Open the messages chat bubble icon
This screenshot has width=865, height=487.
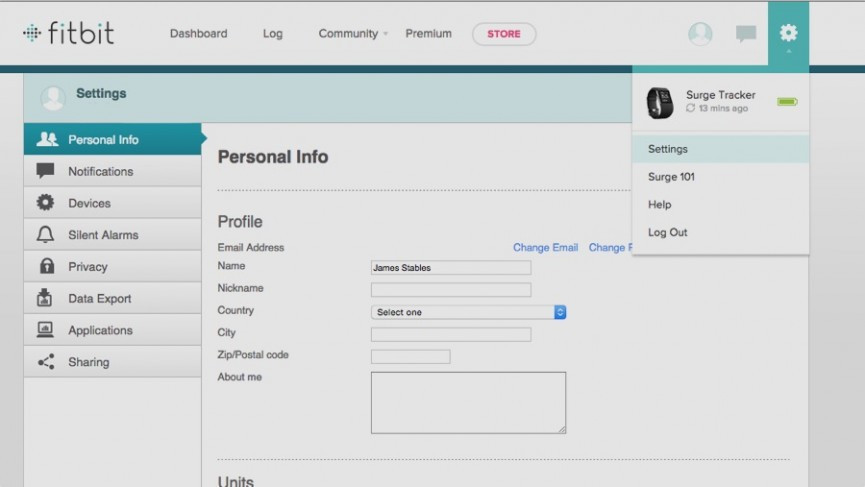click(x=746, y=34)
